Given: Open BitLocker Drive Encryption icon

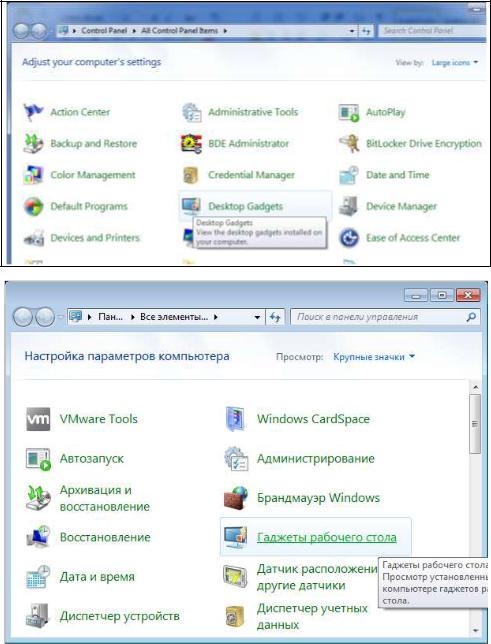Looking at the screenshot, I should pos(349,143).
